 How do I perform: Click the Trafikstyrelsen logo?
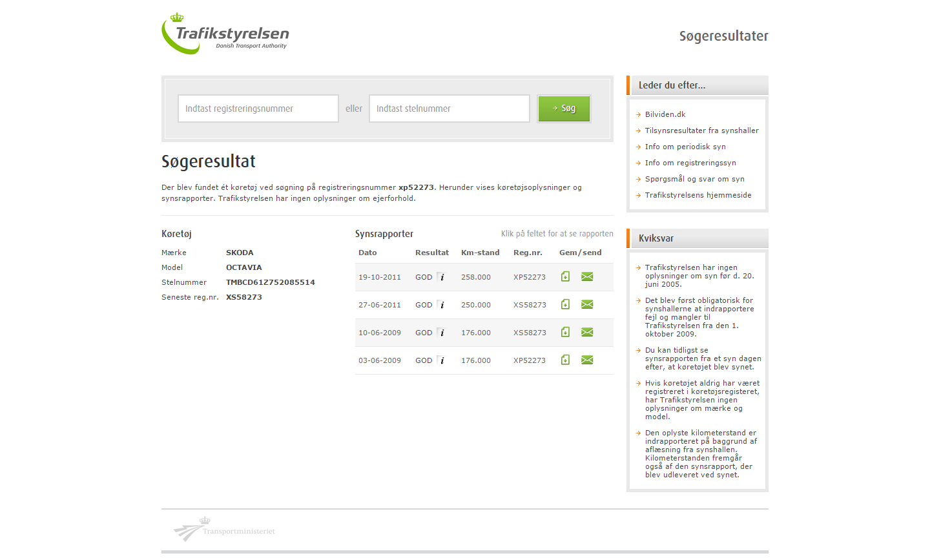(x=225, y=34)
